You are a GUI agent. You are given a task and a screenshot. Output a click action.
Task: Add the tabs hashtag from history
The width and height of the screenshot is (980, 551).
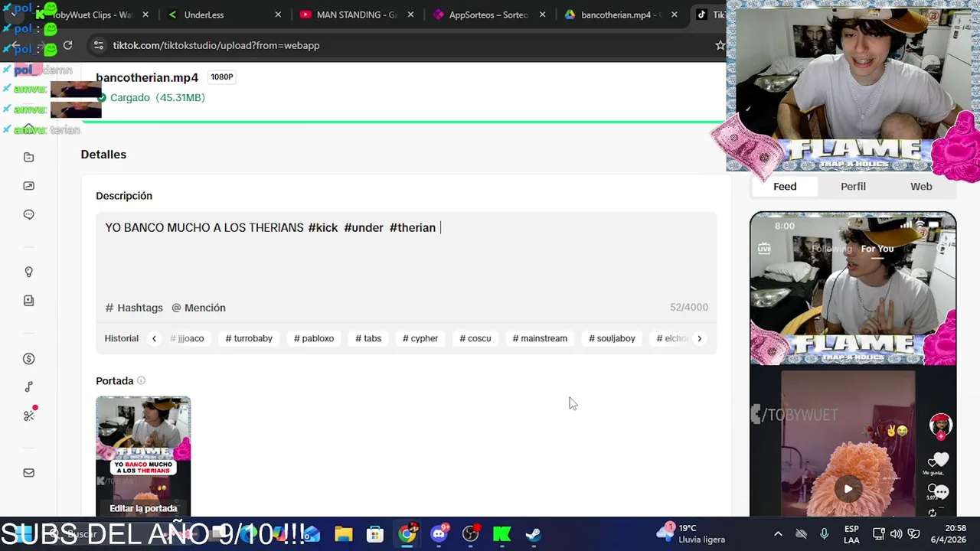tap(368, 338)
